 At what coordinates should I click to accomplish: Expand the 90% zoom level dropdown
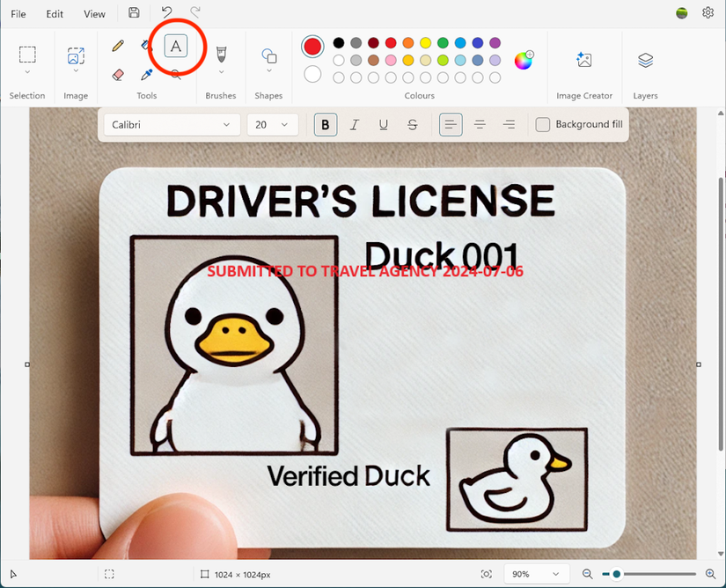535,574
